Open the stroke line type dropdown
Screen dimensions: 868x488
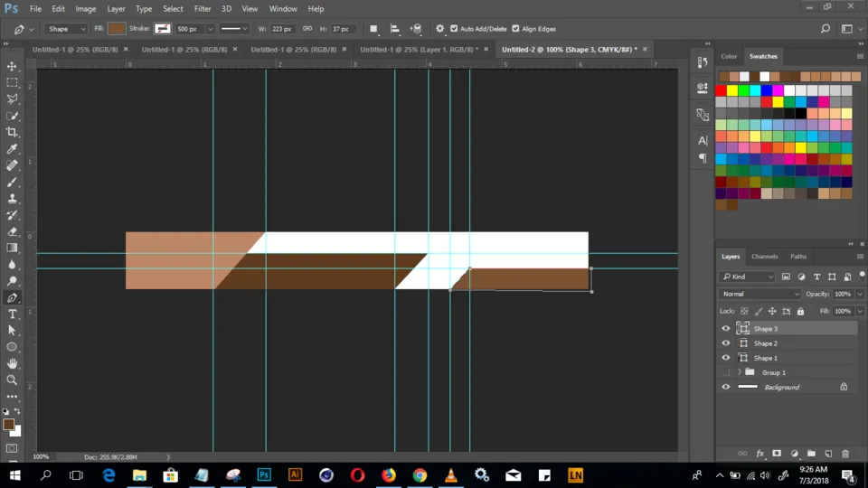pyautogui.click(x=233, y=29)
